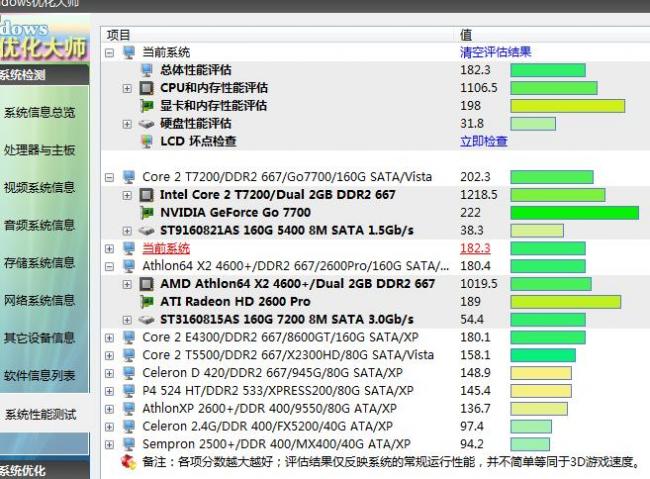
Task: Click the bright green bar for score 222
Action: tap(575, 213)
